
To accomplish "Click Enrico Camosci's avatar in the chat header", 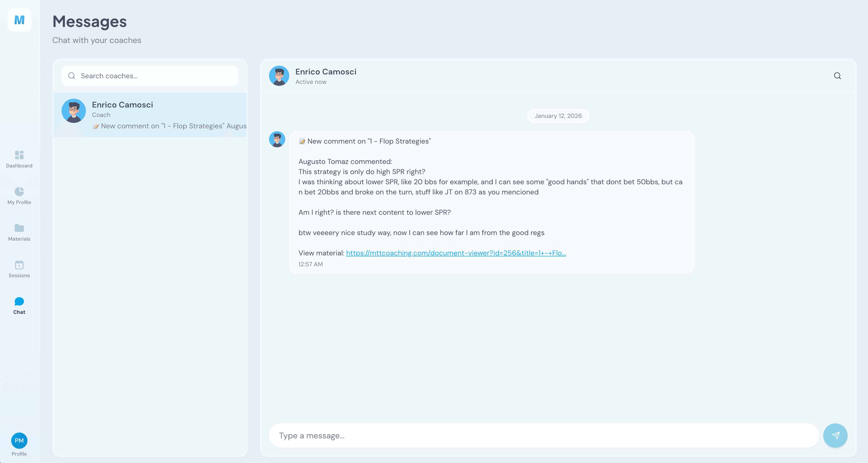I will point(279,76).
